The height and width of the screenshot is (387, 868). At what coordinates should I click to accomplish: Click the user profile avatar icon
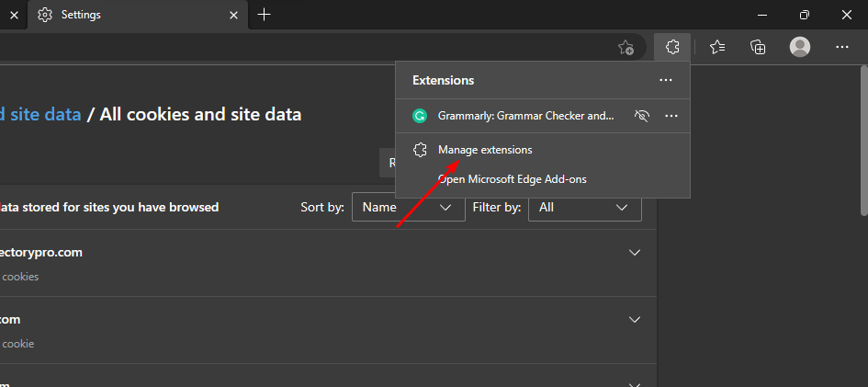click(800, 47)
